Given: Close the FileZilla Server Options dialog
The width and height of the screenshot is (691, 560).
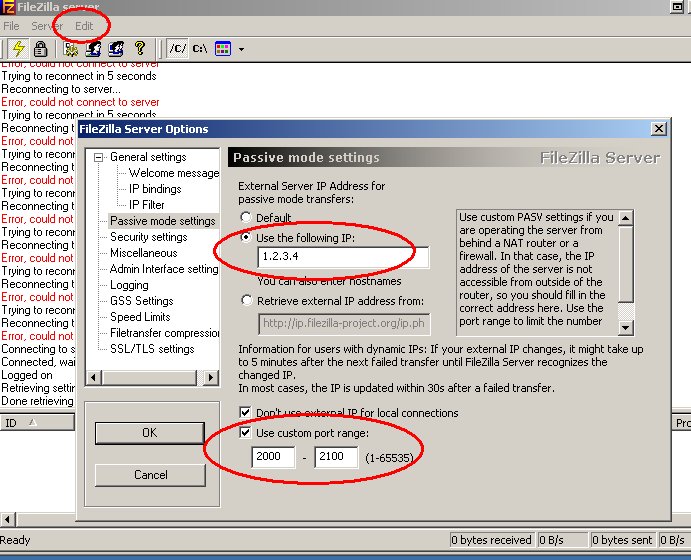Looking at the screenshot, I should coord(658,129).
